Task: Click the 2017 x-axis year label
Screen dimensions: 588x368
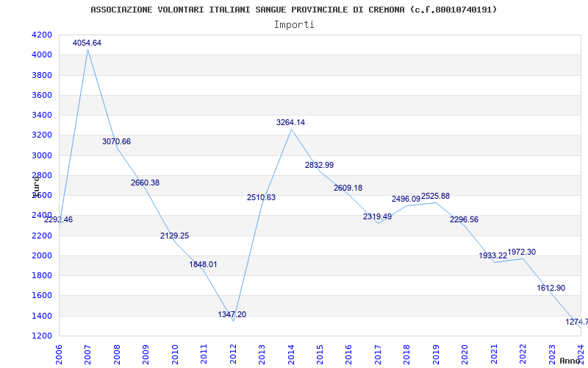Action: point(378,354)
